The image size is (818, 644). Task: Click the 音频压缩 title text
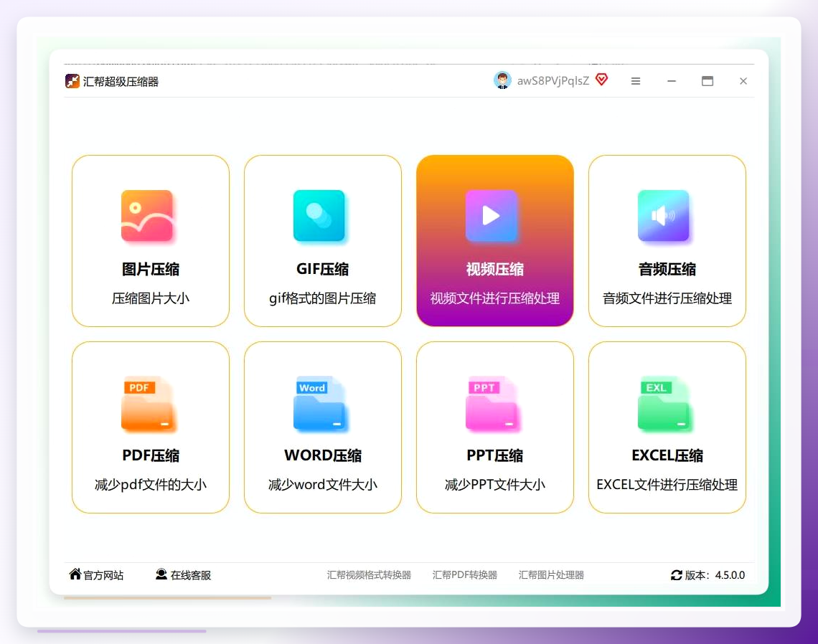click(x=667, y=269)
